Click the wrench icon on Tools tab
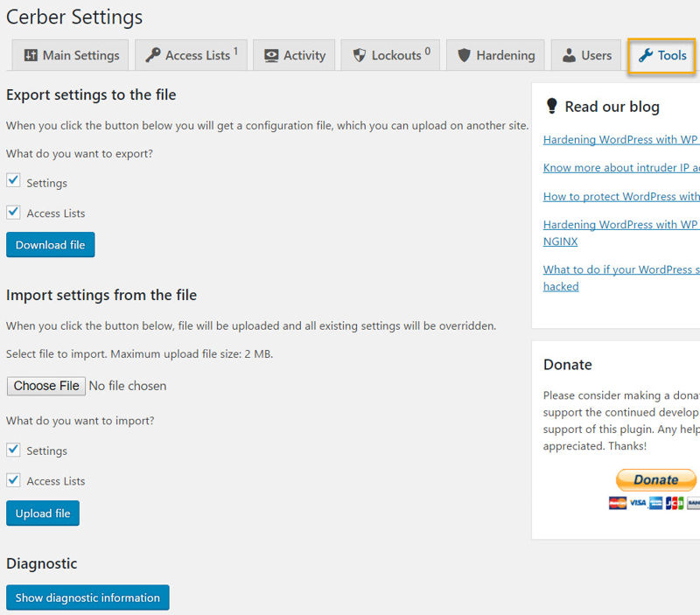The width and height of the screenshot is (700, 615). click(647, 55)
